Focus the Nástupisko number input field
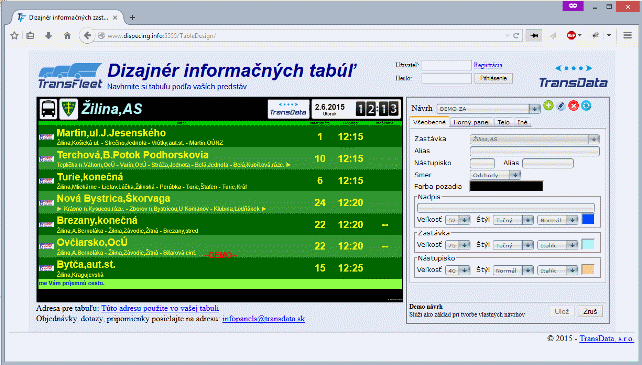The width and height of the screenshot is (642, 365). pyautogui.click(x=482, y=163)
